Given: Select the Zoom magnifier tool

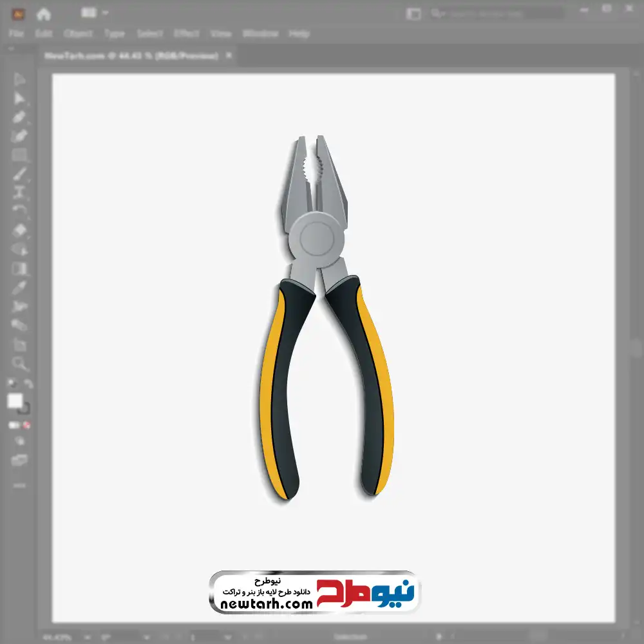Looking at the screenshot, I should pos(19,364).
